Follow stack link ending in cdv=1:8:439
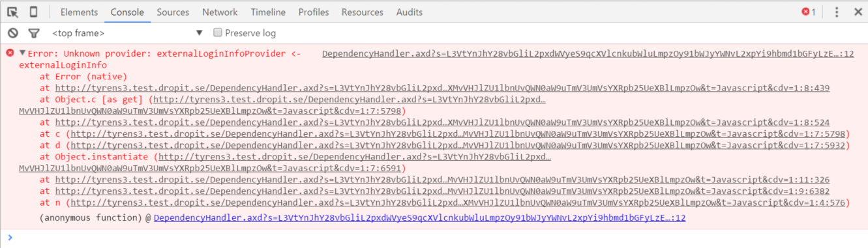This screenshot has width=868, height=248. pos(442,88)
